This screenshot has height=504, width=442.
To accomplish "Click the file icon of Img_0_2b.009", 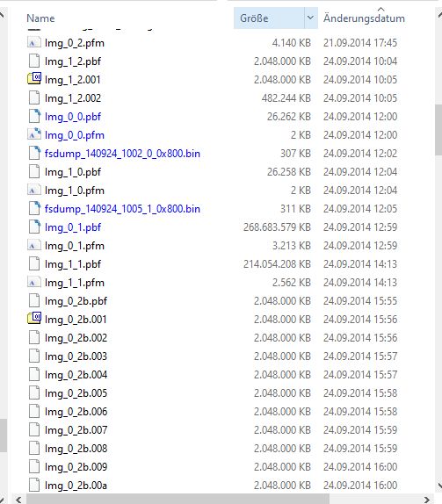I will pyautogui.click(x=34, y=466).
